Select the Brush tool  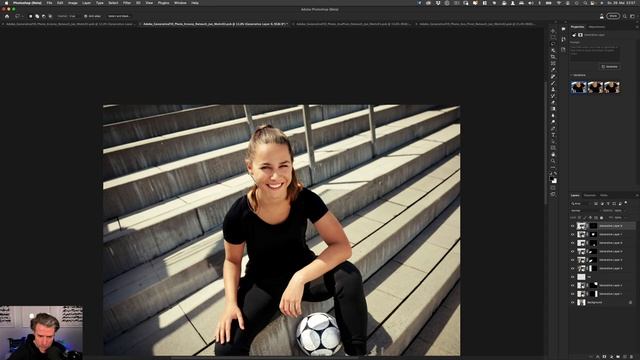(553, 83)
